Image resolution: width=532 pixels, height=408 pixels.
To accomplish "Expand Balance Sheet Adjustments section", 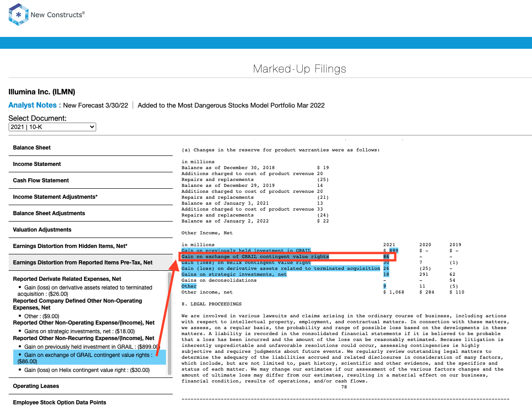I will pos(91,213).
